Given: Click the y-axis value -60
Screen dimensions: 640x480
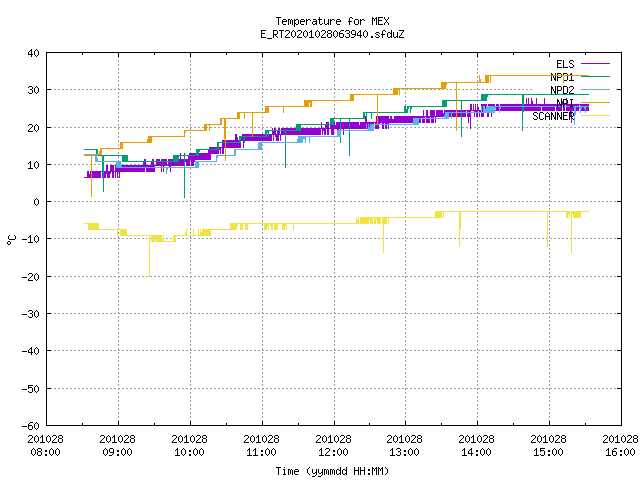Looking at the screenshot, I should (x=31, y=426).
